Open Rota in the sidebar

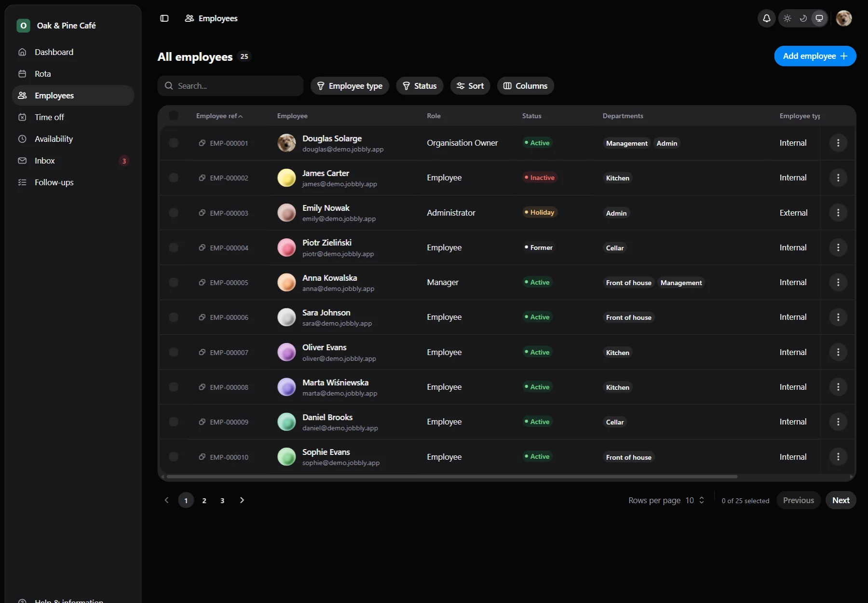tap(73, 74)
